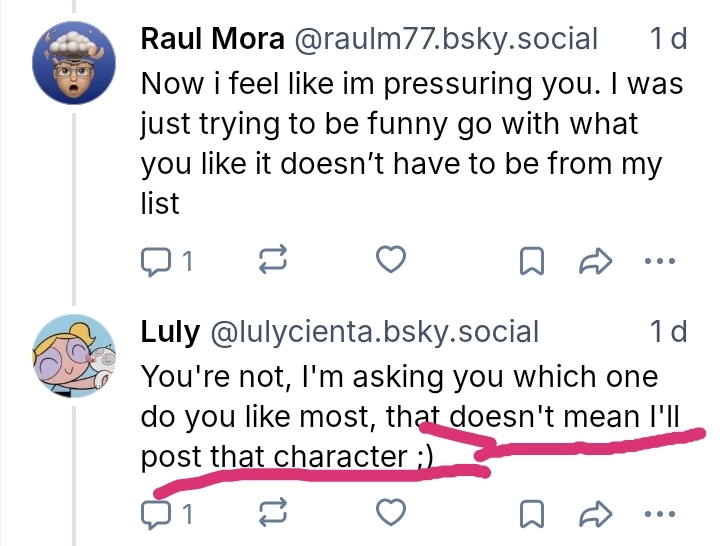Bookmark Raul Mora's post
This screenshot has height=546, width=720.
(x=532, y=262)
